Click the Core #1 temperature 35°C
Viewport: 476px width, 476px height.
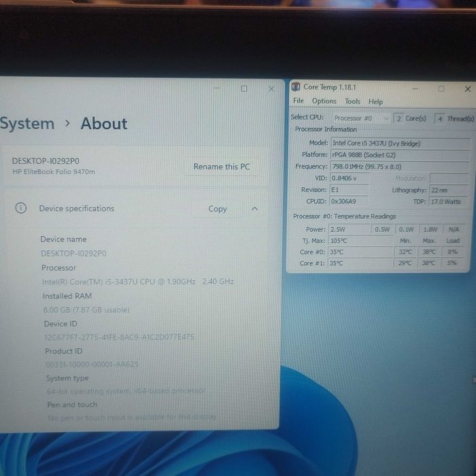[x=360, y=263]
